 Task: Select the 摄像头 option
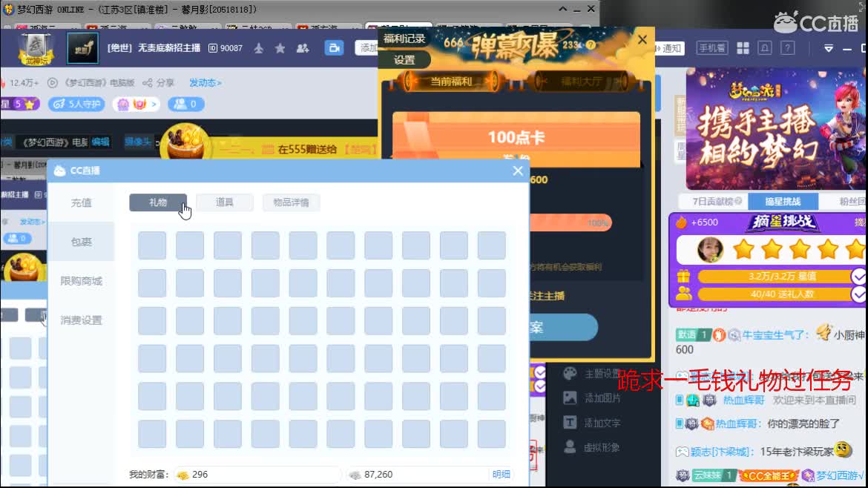(x=138, y=142)
